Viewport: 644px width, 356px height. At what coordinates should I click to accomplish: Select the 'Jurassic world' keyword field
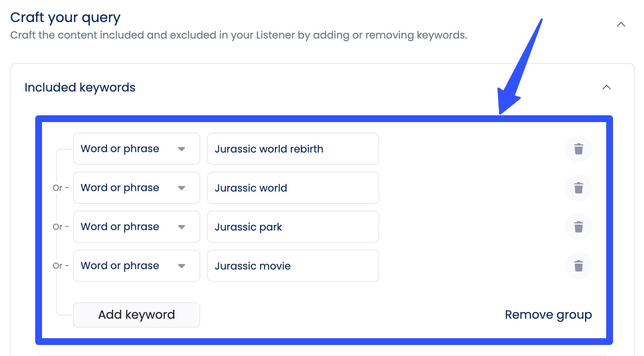293,188
